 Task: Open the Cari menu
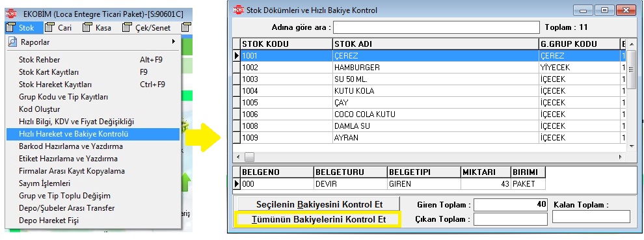59,28
